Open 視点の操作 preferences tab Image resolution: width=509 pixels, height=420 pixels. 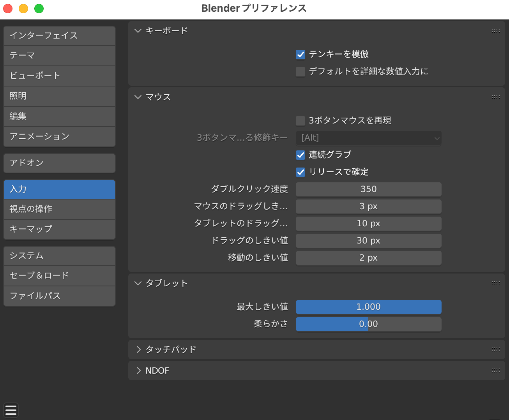pos(60,209)
